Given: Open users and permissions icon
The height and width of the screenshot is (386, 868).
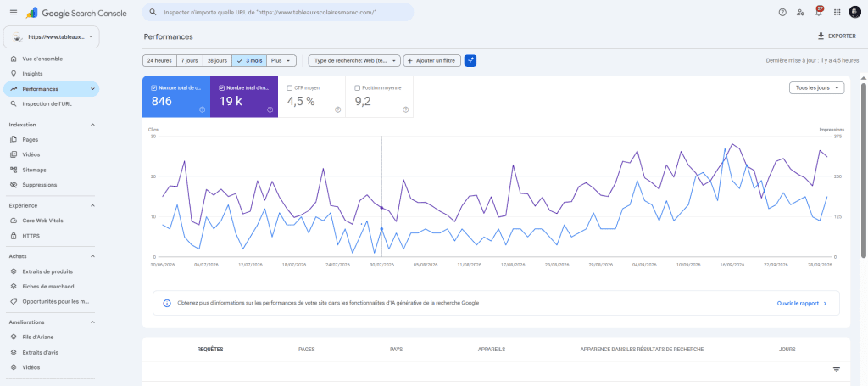Looking at the screenshot, I should point(800,12).
